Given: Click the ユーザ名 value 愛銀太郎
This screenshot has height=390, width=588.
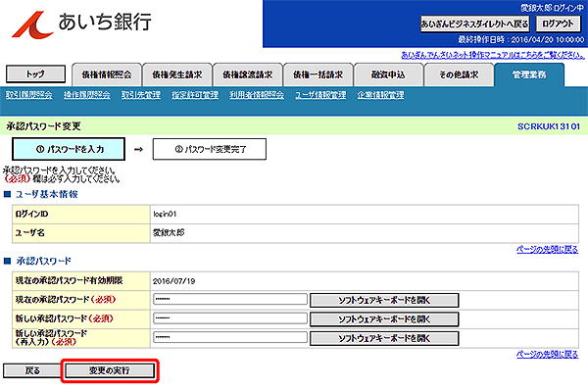Looking at the screenshot, I should [169, 233].
